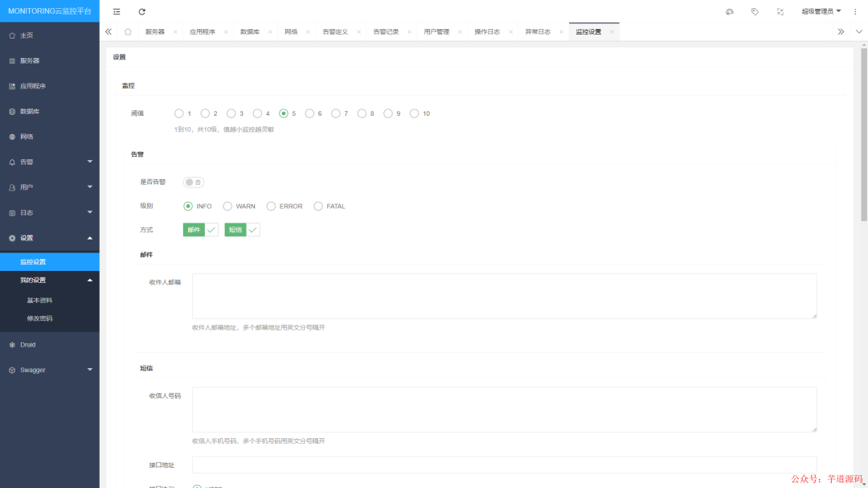Select threshold radio 5

point(284,113)
